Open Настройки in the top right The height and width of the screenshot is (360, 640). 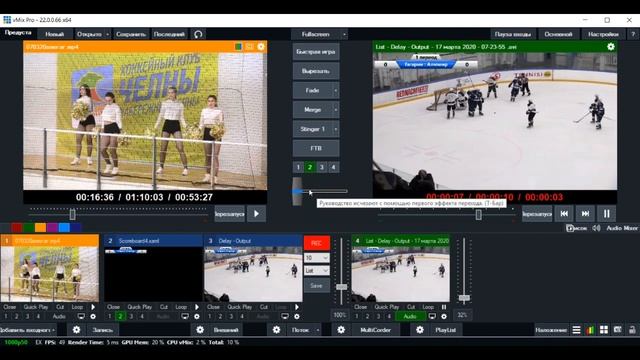(603, 34)
